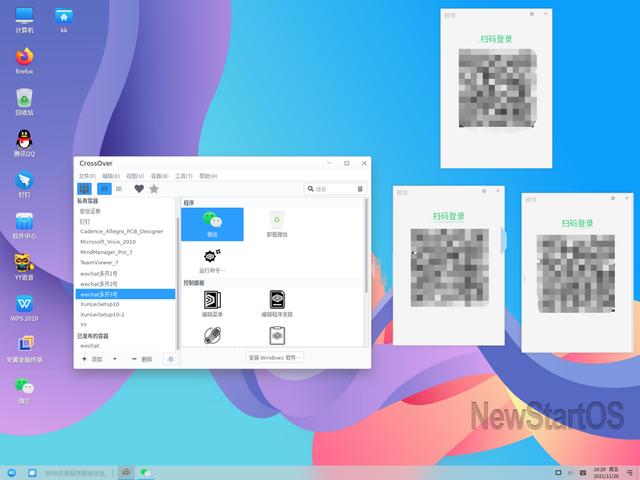Select the YY container
This screenshot has width=640, height=480.
[125, 325]
